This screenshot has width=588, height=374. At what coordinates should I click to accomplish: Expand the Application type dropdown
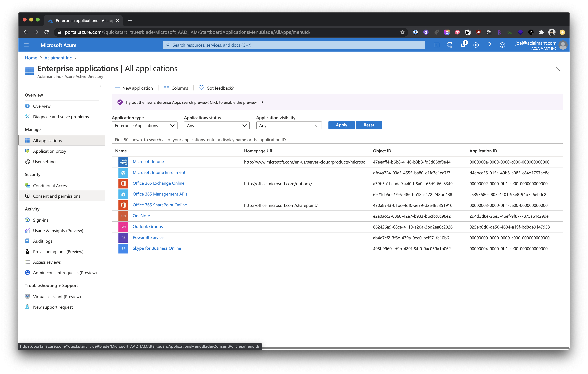pos(145,126)
